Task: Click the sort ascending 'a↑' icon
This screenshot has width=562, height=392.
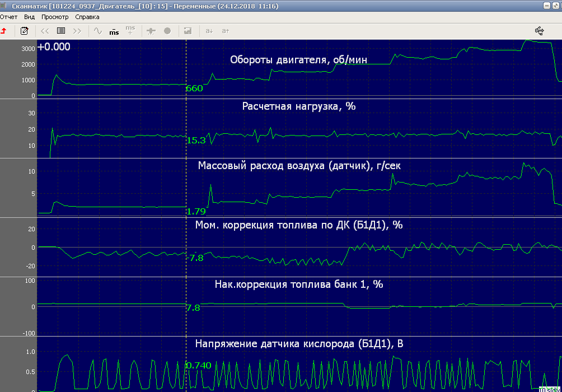Action: point(225,31)
